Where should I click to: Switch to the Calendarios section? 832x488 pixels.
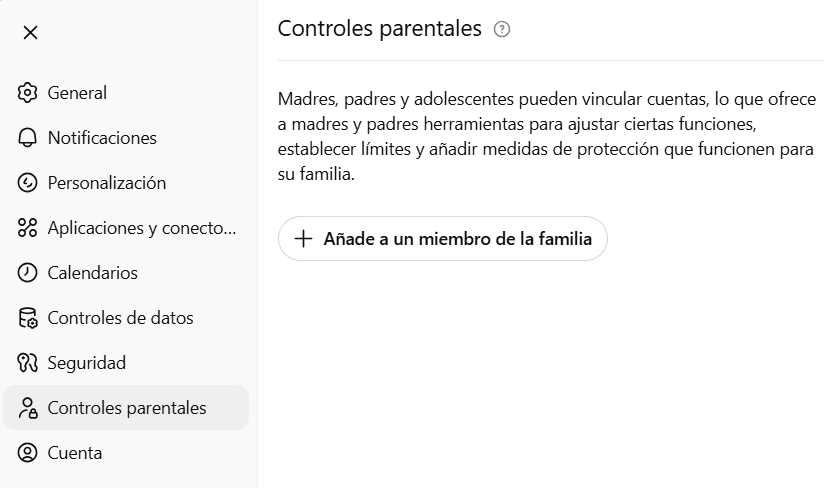click(x=93, y=273)
